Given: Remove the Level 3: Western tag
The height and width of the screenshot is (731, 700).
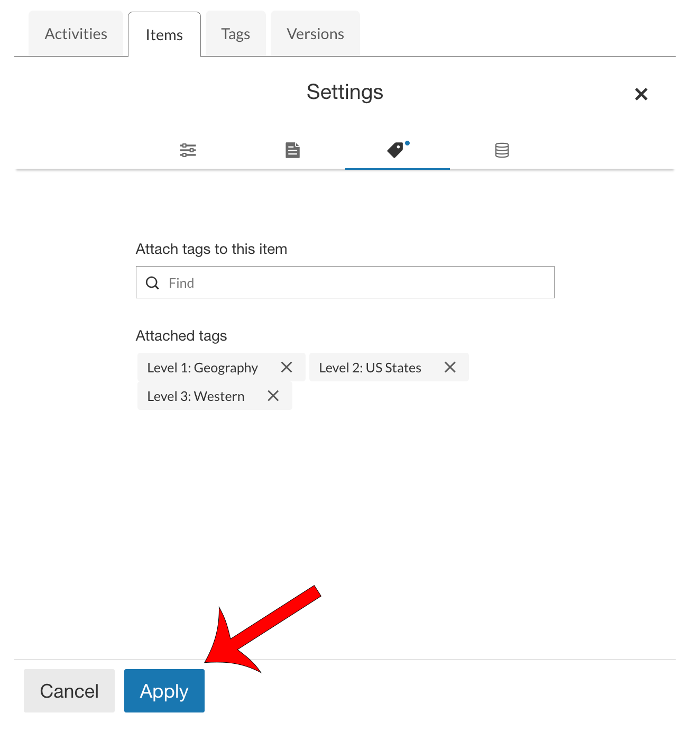Looking at the screenshot, I should click(x=273, y=396).
